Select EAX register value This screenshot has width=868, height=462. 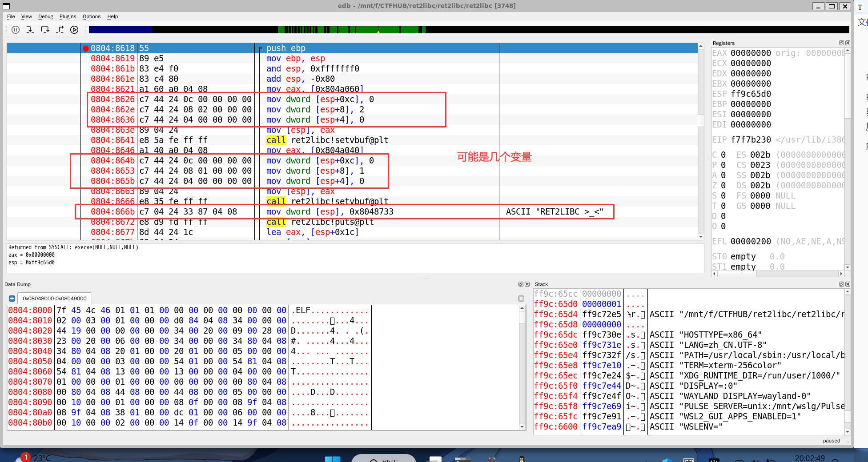751,53
